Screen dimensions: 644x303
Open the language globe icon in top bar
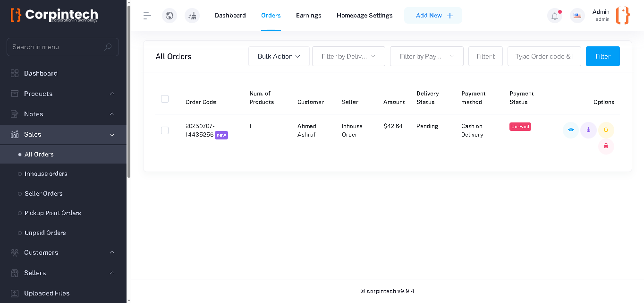click(x=169, y=15)
